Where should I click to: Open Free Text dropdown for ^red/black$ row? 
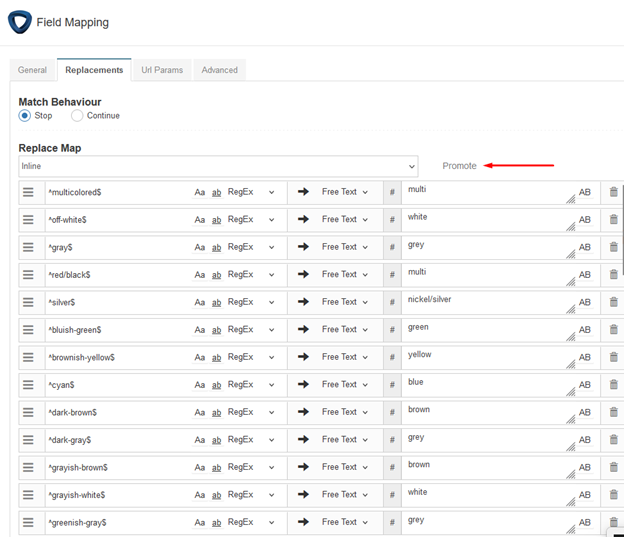345,275
